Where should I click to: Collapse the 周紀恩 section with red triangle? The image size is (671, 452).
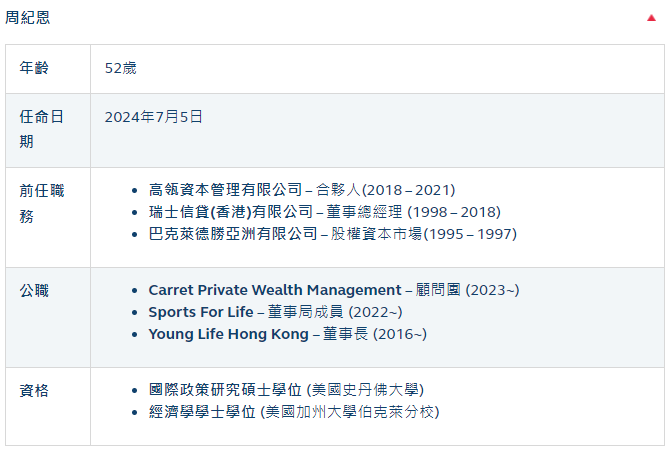click(651, 18)
